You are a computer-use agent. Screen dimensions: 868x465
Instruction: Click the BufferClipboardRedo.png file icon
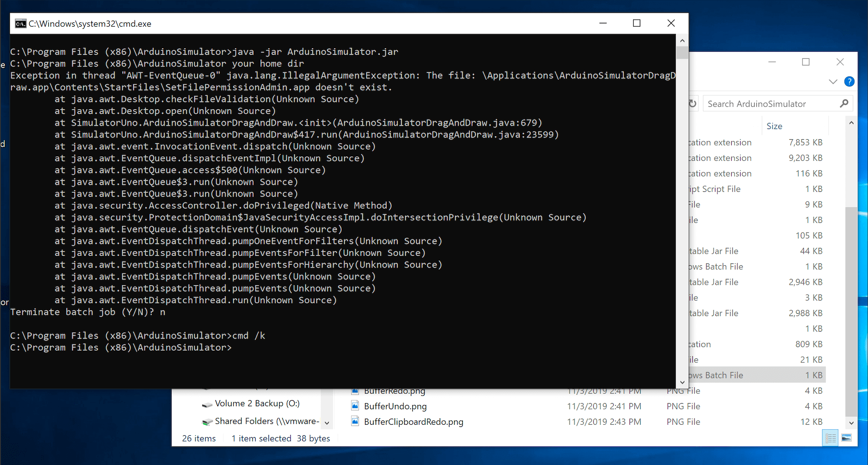(x=355, y=421)
